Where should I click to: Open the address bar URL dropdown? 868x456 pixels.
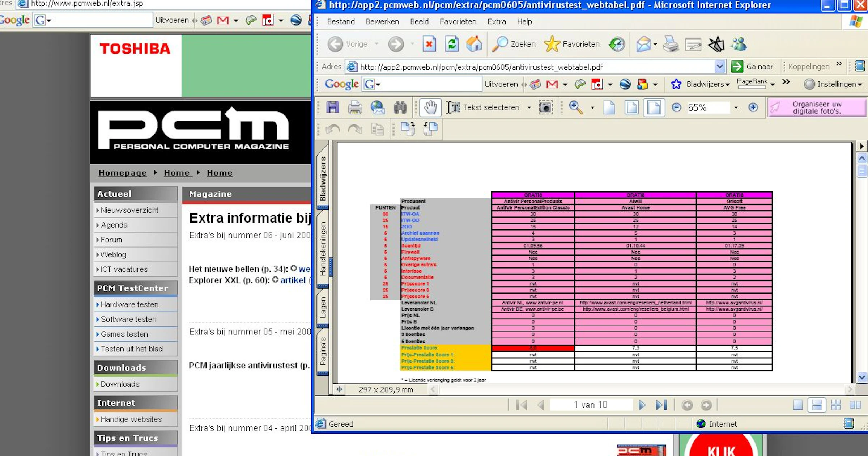[x=719, y=67]
